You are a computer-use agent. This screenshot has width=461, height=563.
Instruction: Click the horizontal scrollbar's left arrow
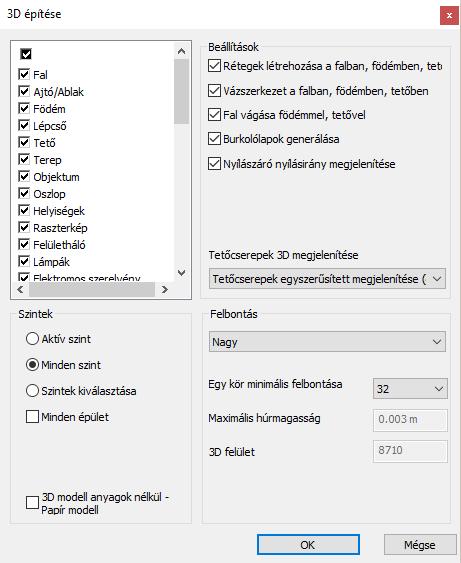click(x=20, y=289)
